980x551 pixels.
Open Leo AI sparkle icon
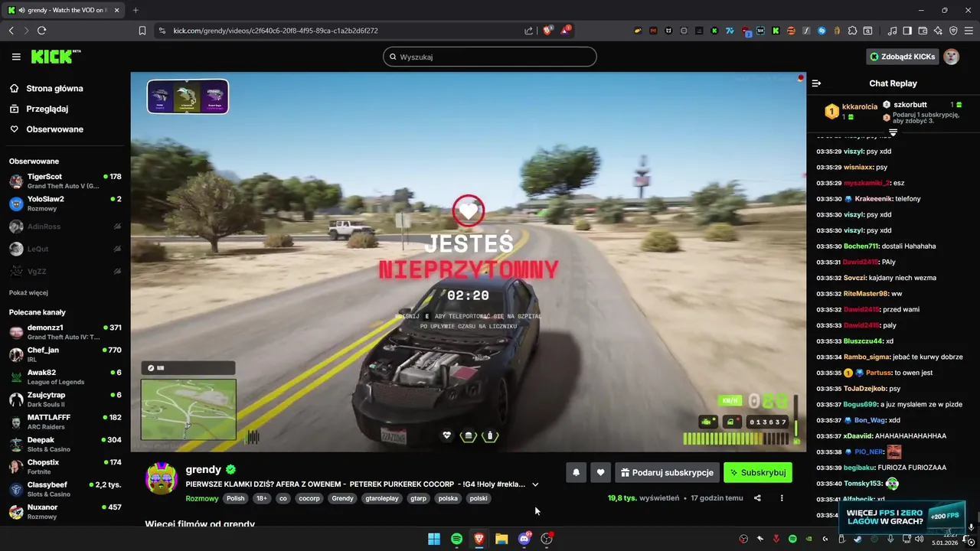coord(938,31)
